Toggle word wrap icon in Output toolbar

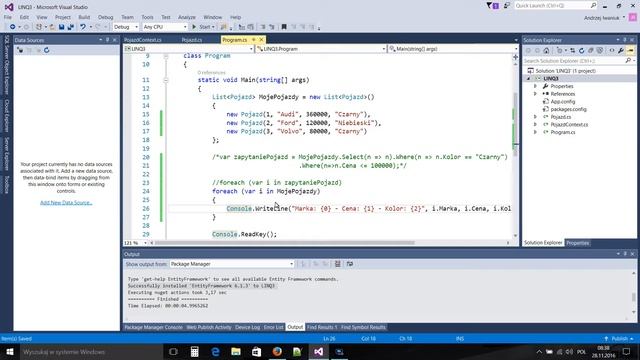pos(350,264)
